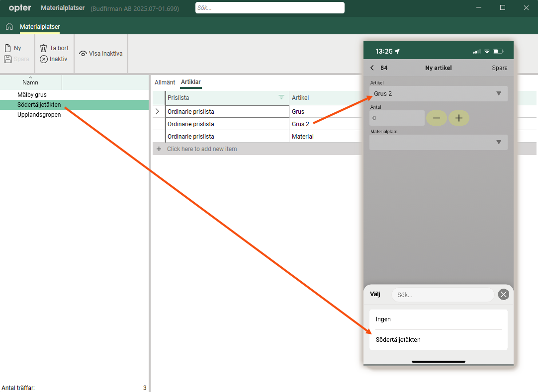Click the Ta bort trash icon
The image size is (538, 392).
pyautogui.click(x=44, y=48)
